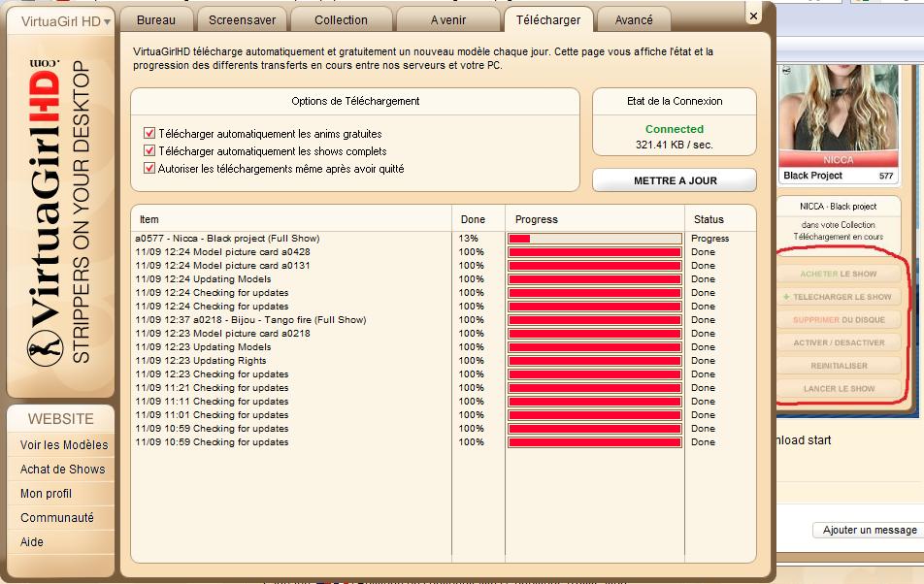
Task: Open Voir les Modèles website link
Action: pos(64,445)
